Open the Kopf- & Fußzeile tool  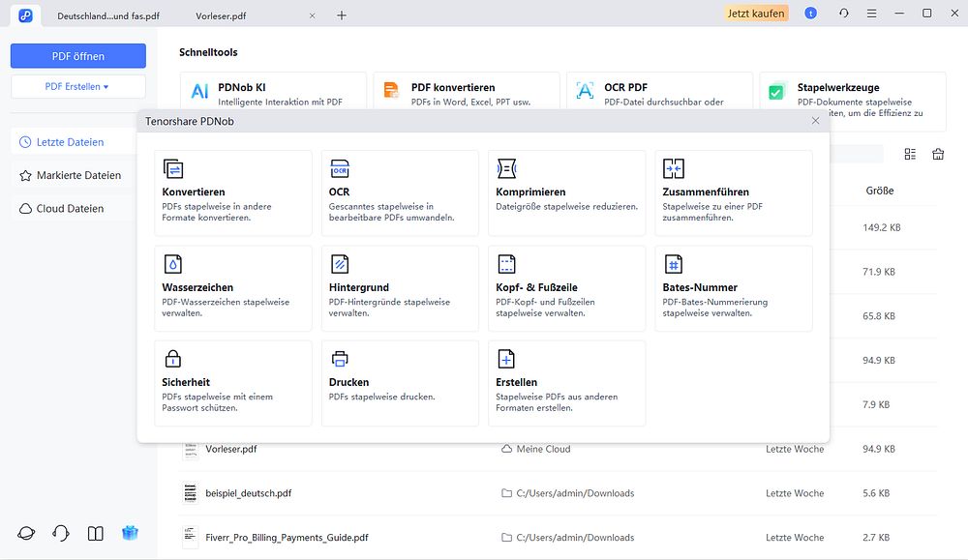566,288
